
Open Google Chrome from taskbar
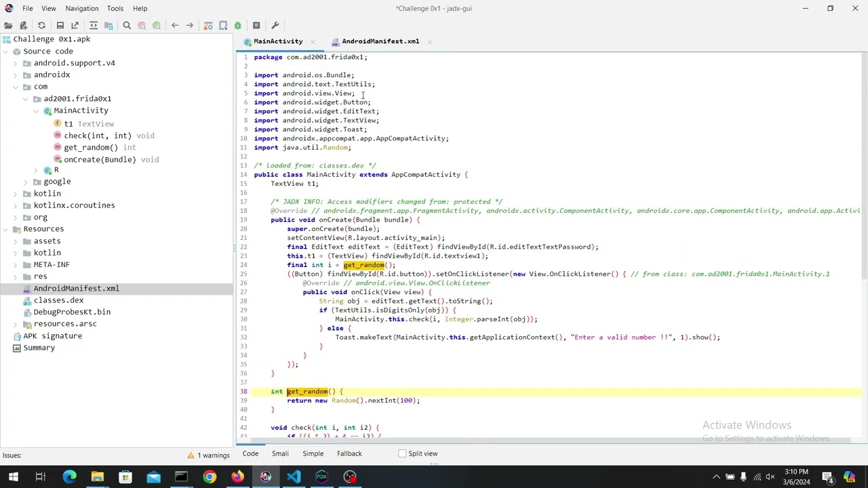pyautogui.click(x=210, y=476)
